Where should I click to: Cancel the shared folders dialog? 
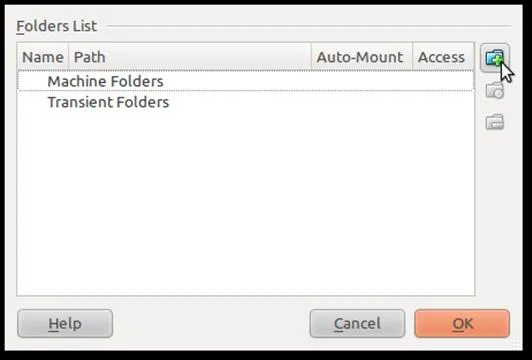coord(357,323)
